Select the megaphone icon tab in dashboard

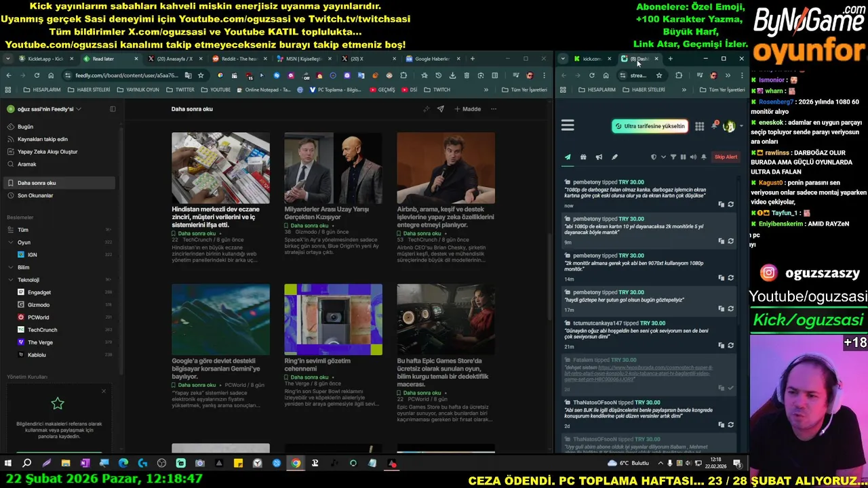[x=599, y=157]
